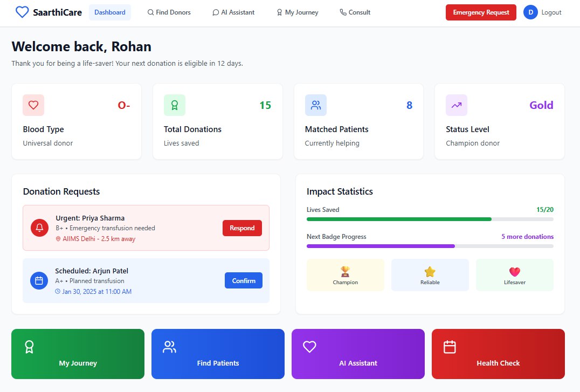This screenshot has height=392, width=580.
Task: Click the chat bubble icon beside AI Assistant
Action: click(x=216, y=12)
